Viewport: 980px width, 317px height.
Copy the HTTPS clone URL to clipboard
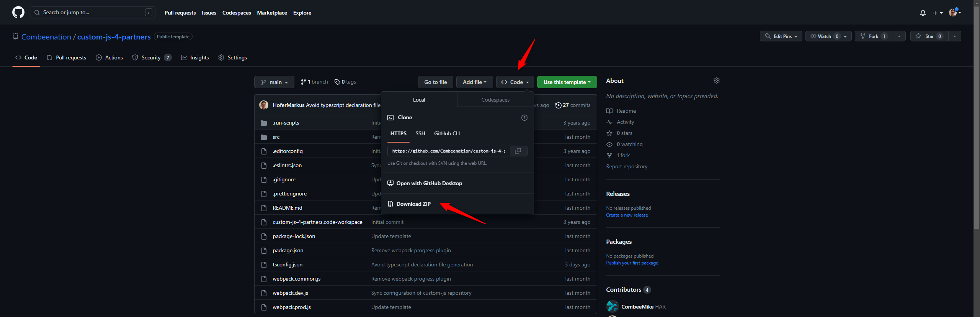pos(518,151)
